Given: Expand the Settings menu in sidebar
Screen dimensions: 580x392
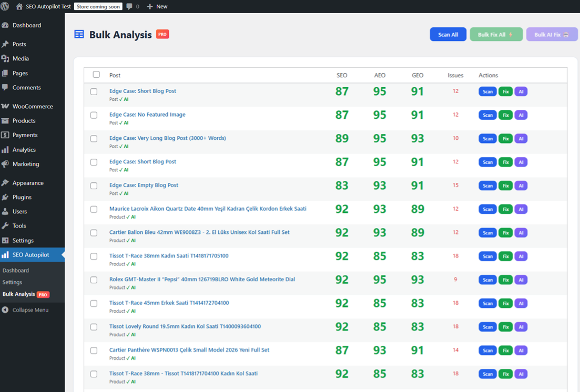Looking at the screenshot, I should pos(22,240).
